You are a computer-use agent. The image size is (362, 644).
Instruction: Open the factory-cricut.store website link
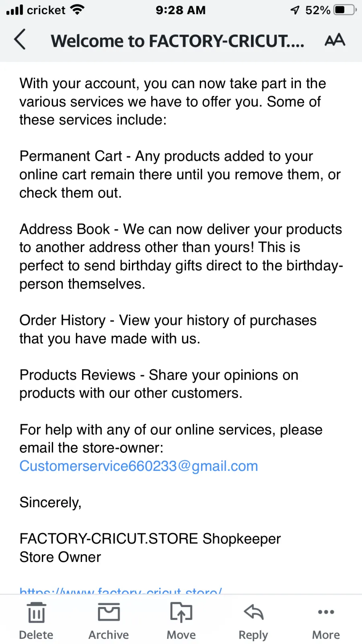coord(121,590)
